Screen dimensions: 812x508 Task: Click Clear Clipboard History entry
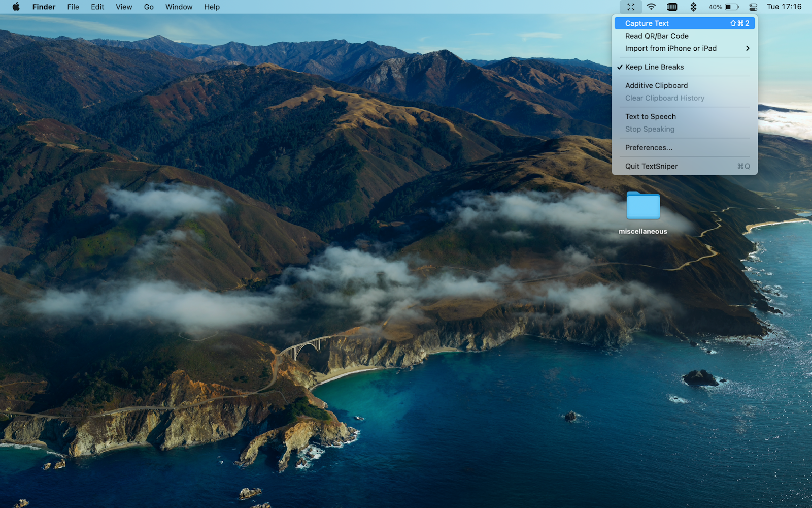[x=685, y=98]
